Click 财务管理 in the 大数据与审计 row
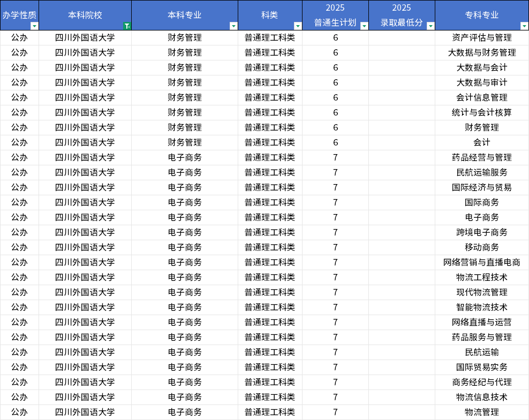 click(185, 82)
